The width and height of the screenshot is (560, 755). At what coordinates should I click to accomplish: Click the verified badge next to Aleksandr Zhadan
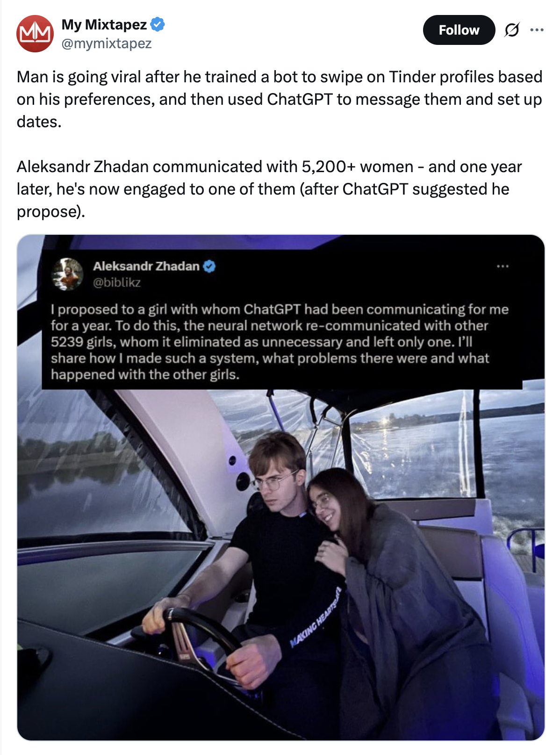point(209,266)
